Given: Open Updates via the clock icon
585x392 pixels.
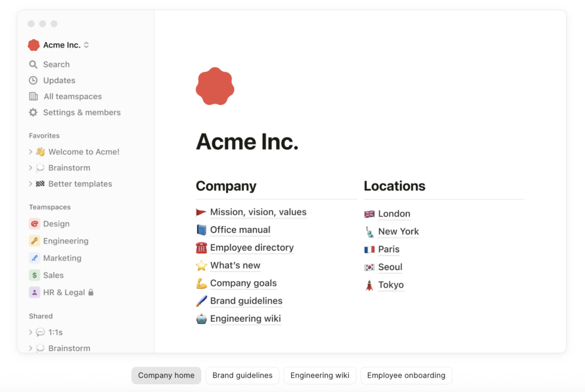Looking at the screenshot, I should pos(33,80).
